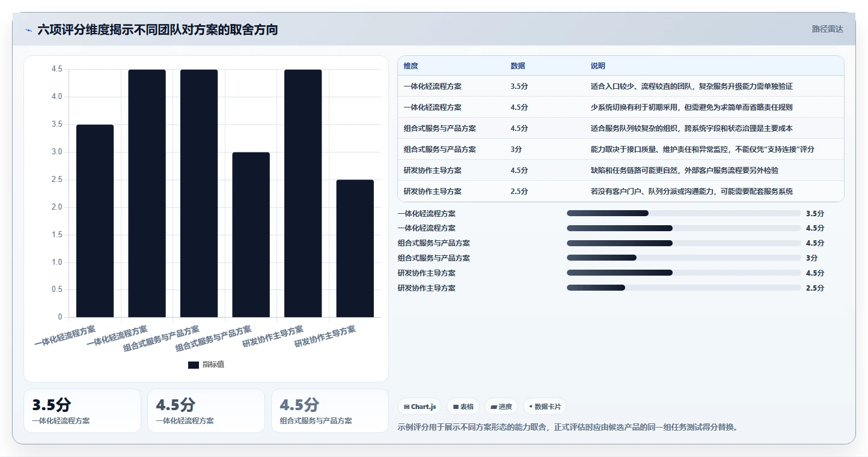This screenshot has height=457, width=868.
Task: Click the y-axis tick label 4.0
Action: tap(57, 97)
